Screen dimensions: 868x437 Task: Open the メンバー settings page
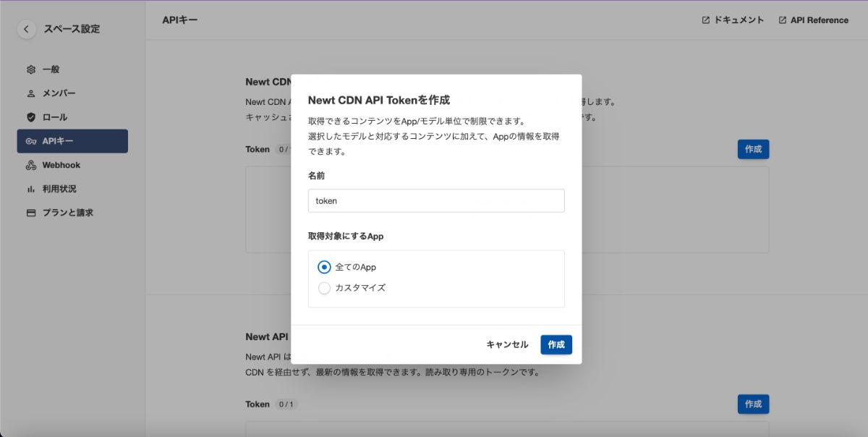tap(72, 93)
